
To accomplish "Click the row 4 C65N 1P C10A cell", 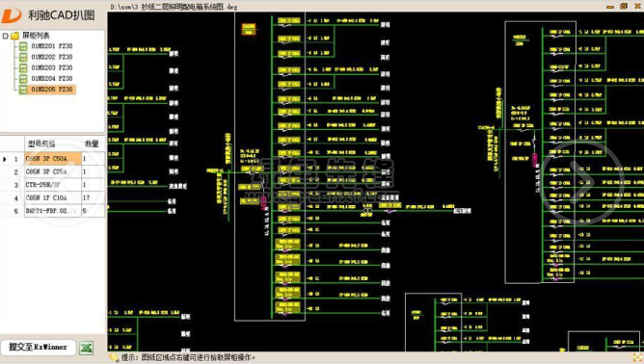I will [53, 197].
